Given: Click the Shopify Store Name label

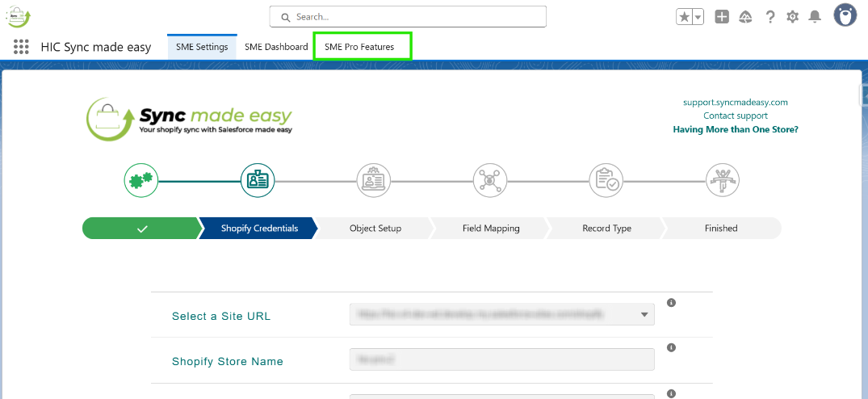Looking at the screenshot, I should click(x=228, y=361).
